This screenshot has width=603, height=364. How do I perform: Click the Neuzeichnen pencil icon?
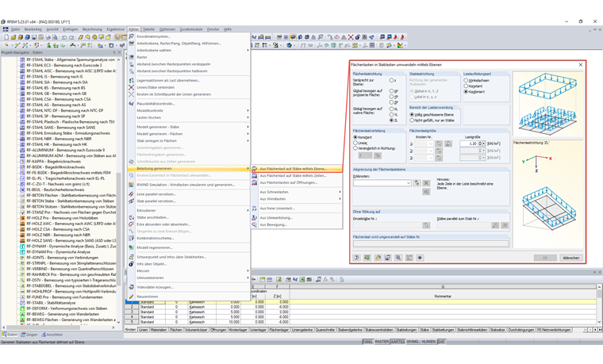131,297
